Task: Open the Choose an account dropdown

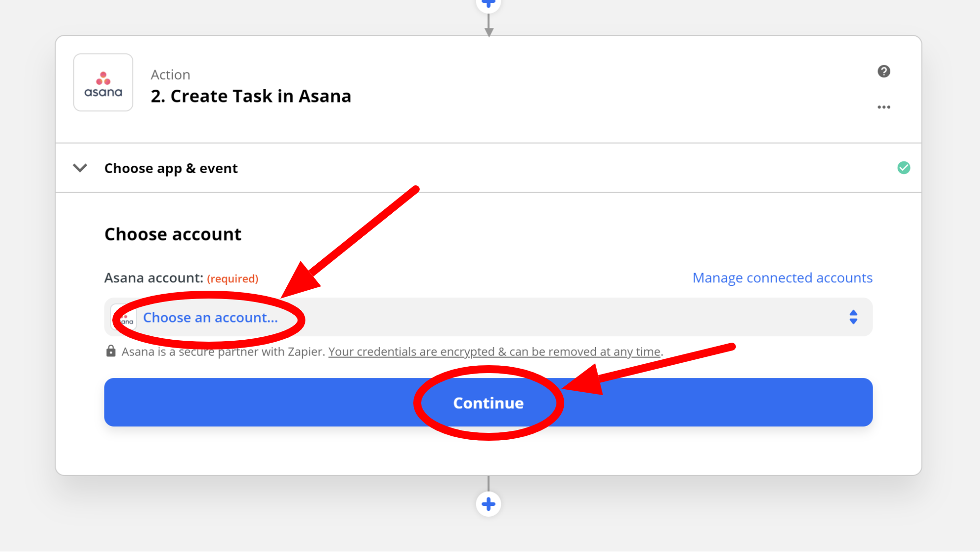Action: tap(488, 317)
